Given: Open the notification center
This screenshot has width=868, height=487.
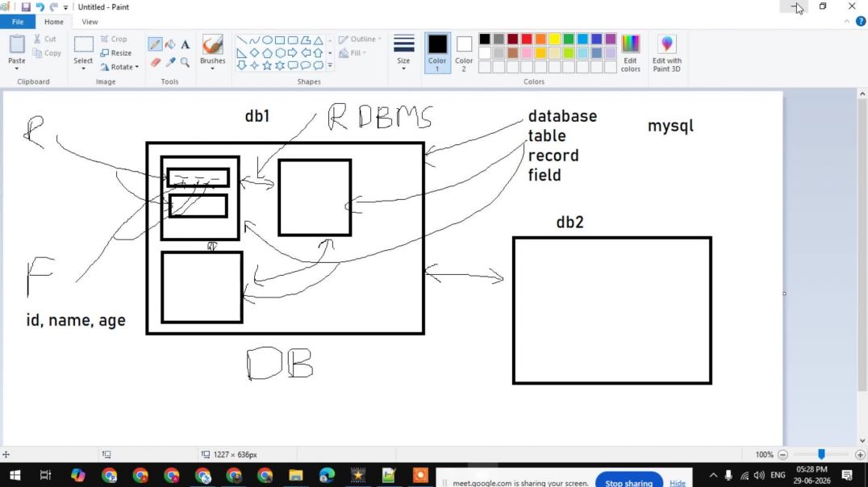Looking at the screenshot, I should click(847, 476).
